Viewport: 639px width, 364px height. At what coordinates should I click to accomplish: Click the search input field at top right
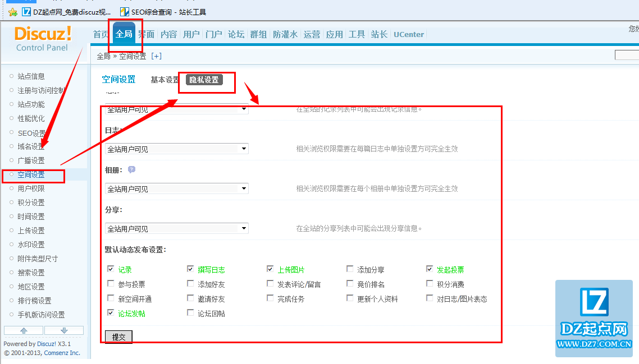click(627, 56)
